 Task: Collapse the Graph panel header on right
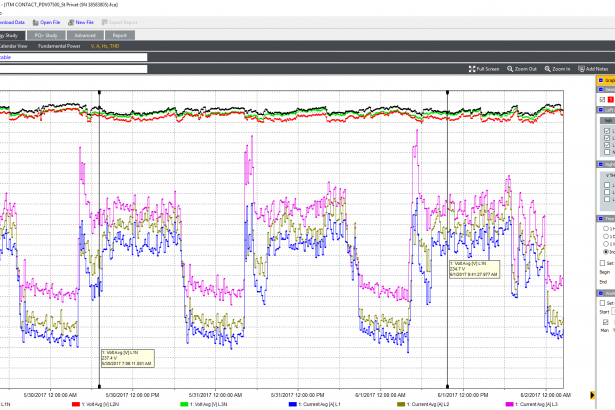point(601,82)
